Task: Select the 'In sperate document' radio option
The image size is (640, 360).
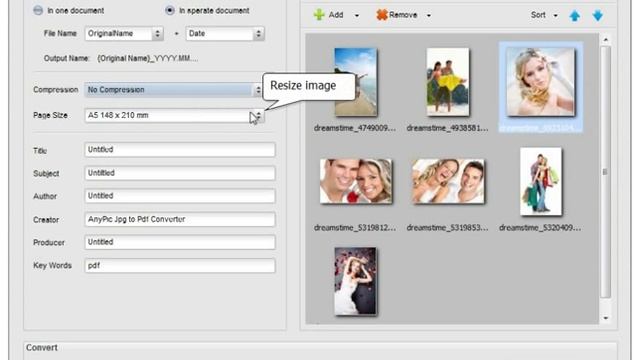Action: 170,11
